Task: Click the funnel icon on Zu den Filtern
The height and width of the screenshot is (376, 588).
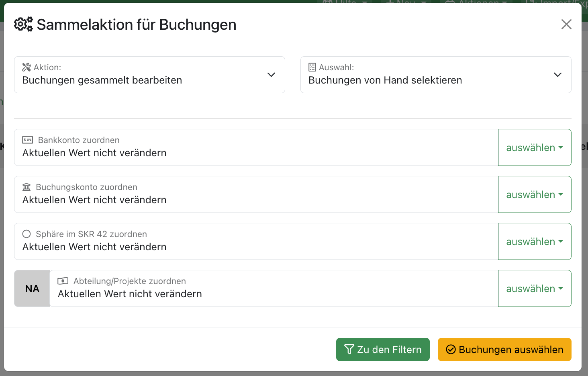Action: pos(349,349)
